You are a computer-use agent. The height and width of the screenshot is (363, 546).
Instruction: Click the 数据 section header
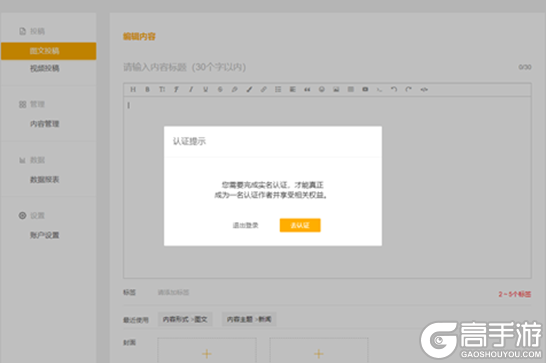32,160
